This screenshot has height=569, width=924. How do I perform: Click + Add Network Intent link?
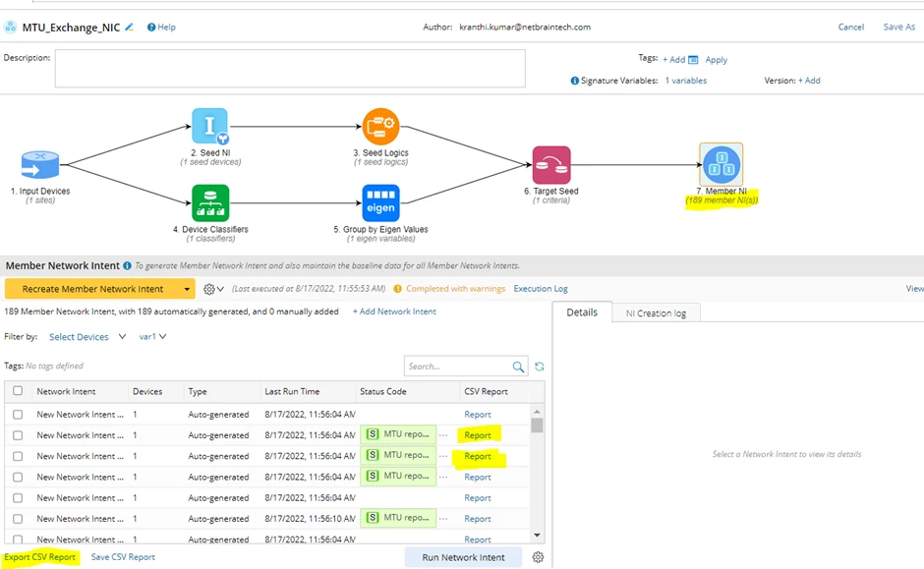pos(394,312)
